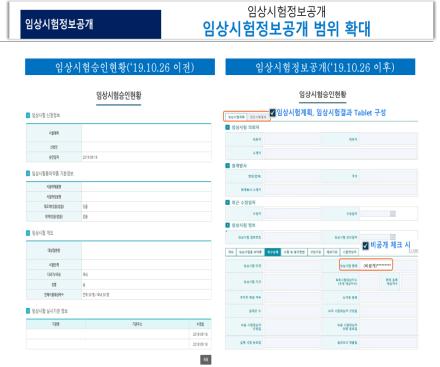Click the gray page number badge at bottom

click(206, 360)
